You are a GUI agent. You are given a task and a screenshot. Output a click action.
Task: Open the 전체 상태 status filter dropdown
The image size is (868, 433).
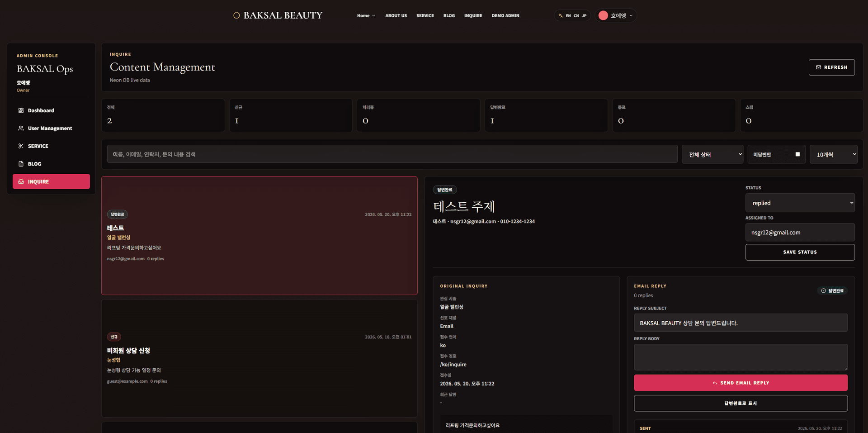coord(712,154)
